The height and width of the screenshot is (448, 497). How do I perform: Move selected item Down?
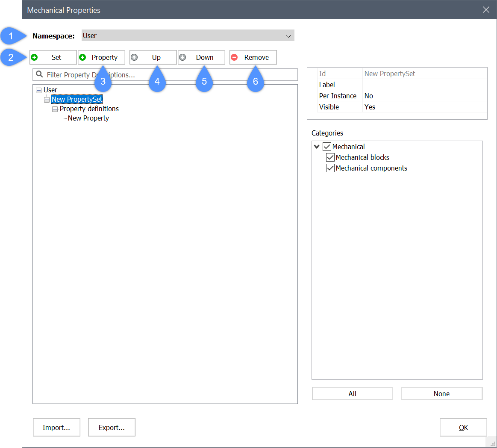[x=201, y=57]
